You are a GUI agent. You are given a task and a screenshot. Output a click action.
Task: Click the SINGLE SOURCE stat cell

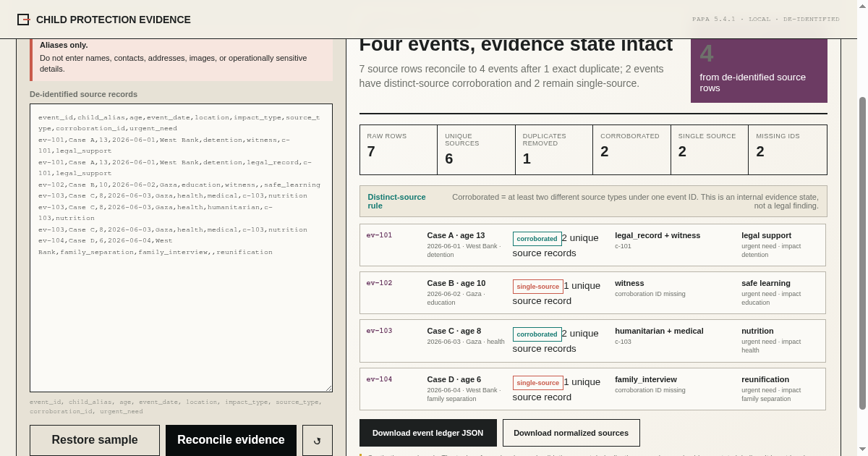[x=710, y=150]
